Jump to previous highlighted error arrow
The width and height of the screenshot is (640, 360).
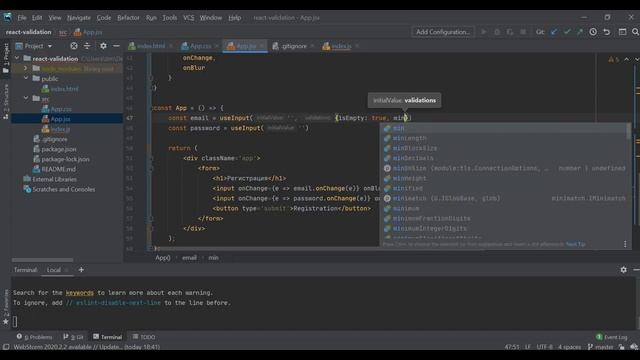pyautogui.click(x=627, y=60)
